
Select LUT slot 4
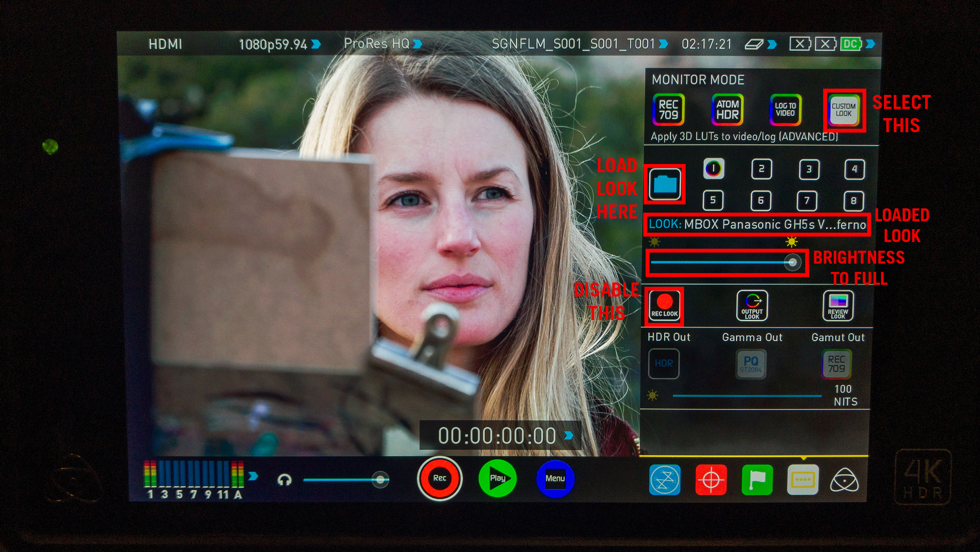pos(855,169)
